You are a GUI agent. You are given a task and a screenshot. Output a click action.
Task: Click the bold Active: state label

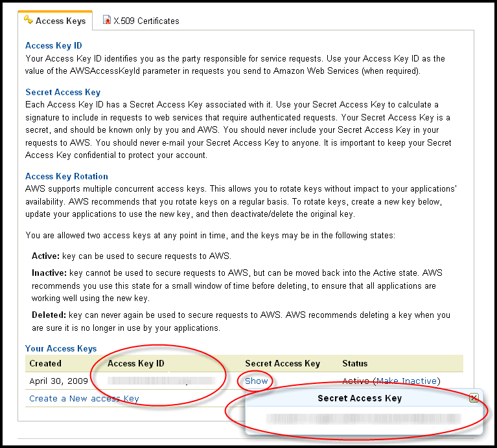pyautogui.click(x=45, y=256)
